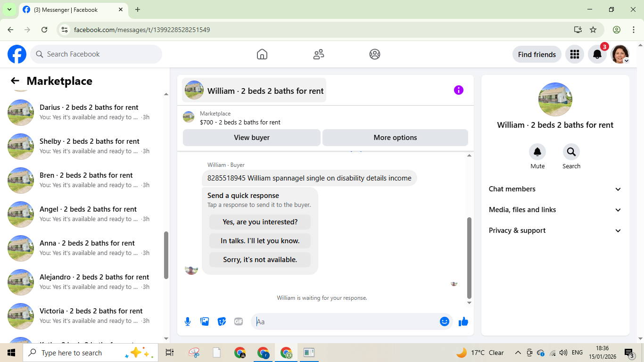View site information icon in the address bar
Image resolution: width=644 pixels, height=362 pixels.
(x=65, y=30)
